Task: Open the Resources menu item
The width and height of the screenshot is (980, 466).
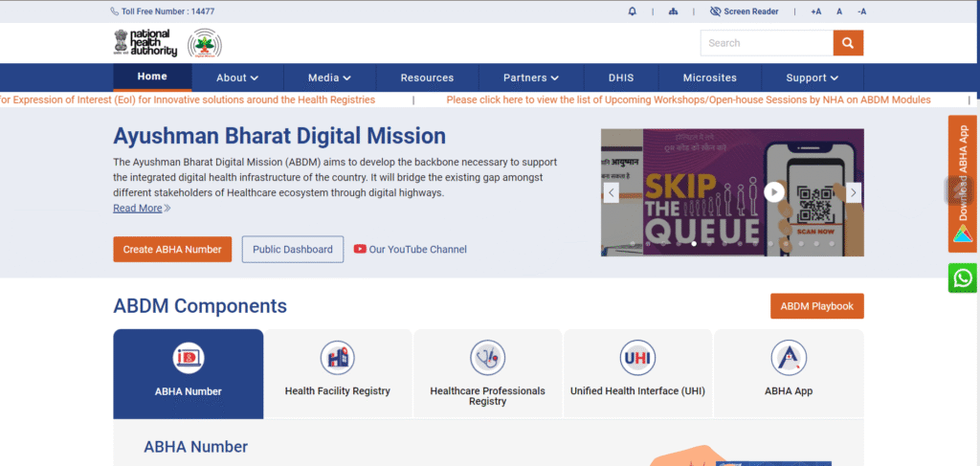Action: pyautogui.click(x=427, y=78)
